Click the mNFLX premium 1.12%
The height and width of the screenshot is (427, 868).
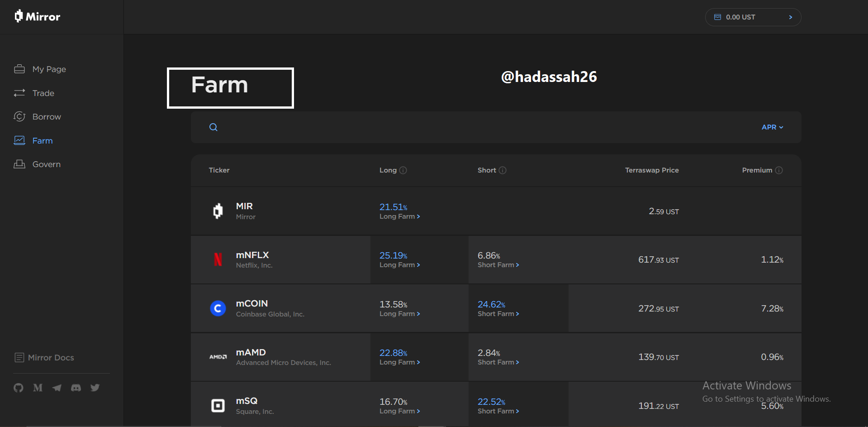772,260
